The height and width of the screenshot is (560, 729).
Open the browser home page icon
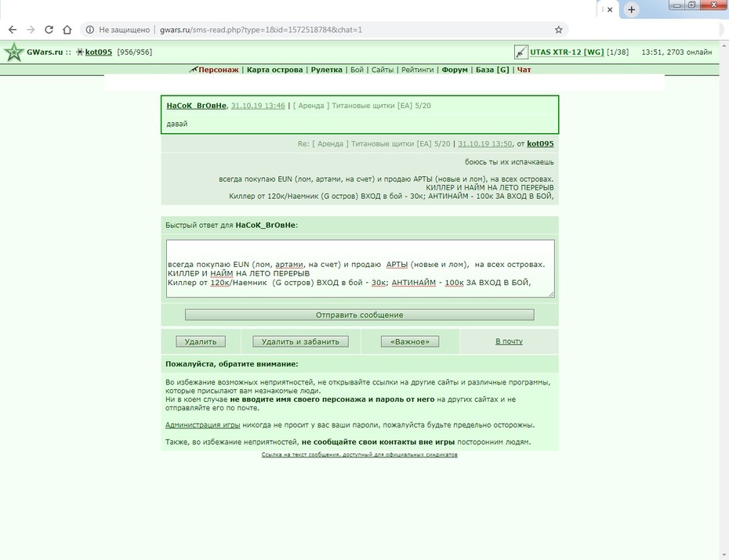67,30
